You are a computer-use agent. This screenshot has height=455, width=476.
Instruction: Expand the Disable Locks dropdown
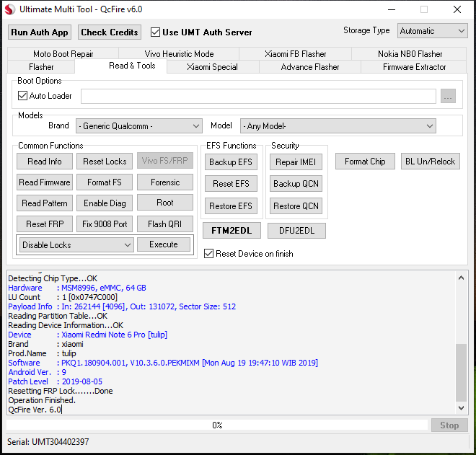pos(76,244)
